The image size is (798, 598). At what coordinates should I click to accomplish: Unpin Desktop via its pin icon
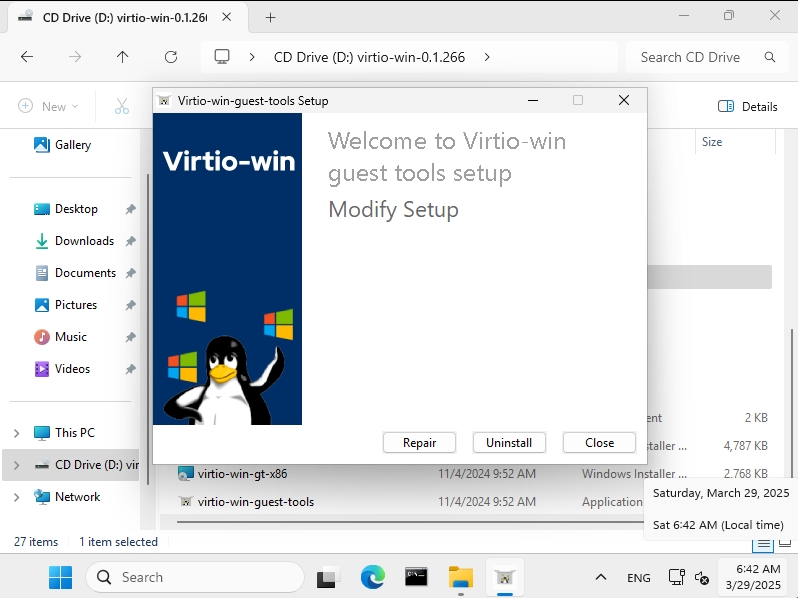131,209
